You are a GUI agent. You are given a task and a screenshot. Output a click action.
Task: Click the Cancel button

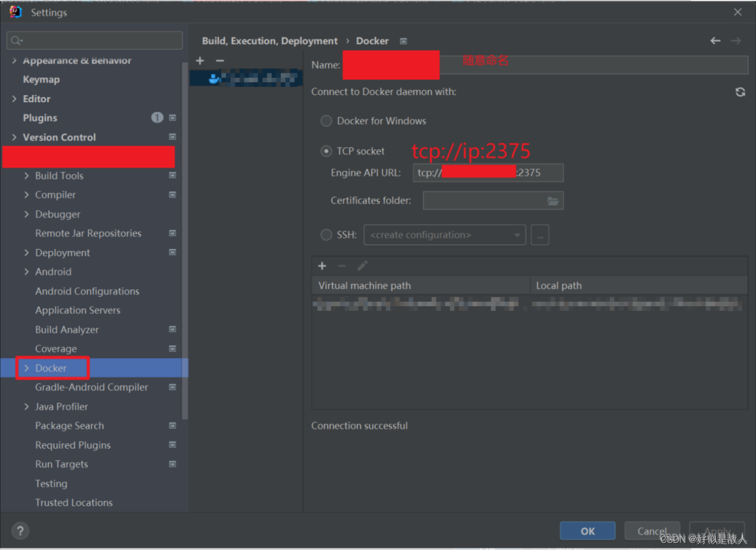click(x=652, y=531)
